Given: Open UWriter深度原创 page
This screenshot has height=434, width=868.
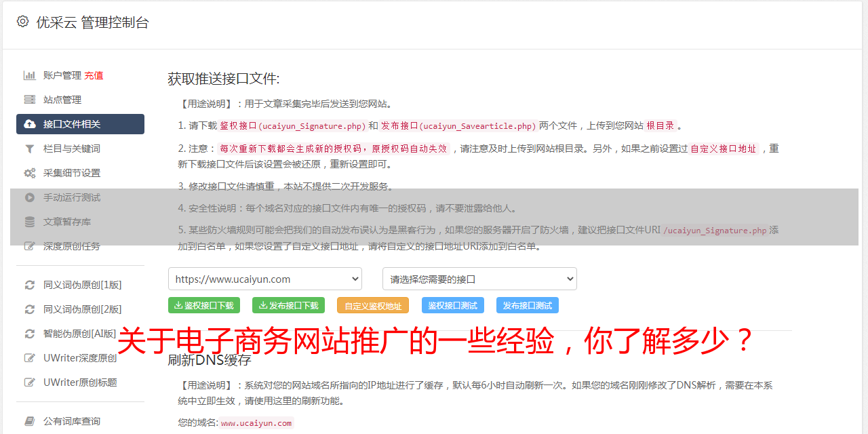Looking at the screenshot, I should (80, 358).
